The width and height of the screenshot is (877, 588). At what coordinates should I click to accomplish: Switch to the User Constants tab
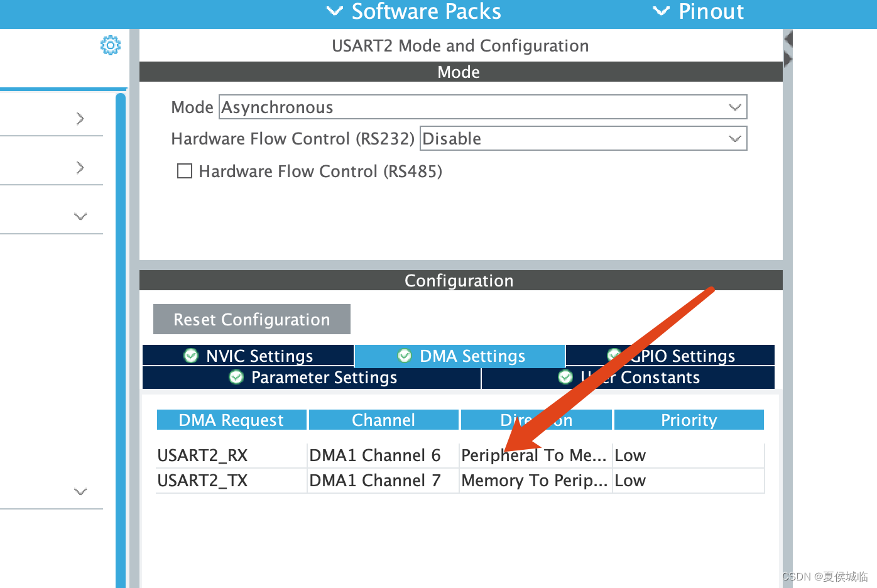(628, 377)
